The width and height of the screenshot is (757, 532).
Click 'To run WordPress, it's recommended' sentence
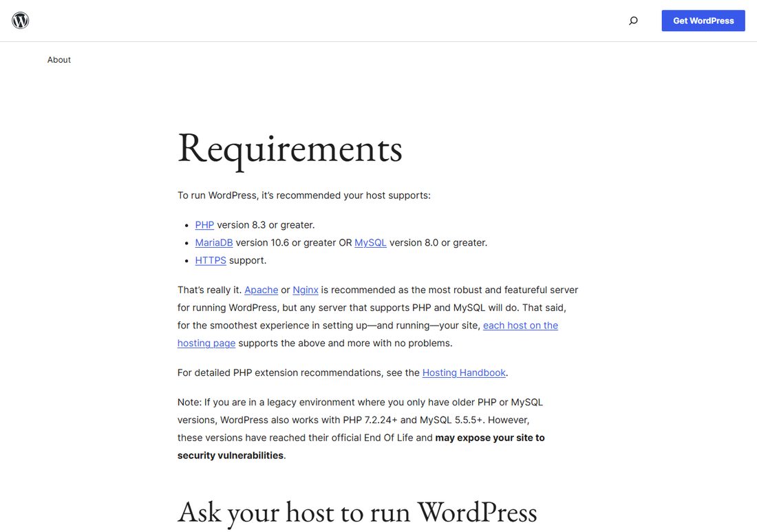[x=303, y=195]
